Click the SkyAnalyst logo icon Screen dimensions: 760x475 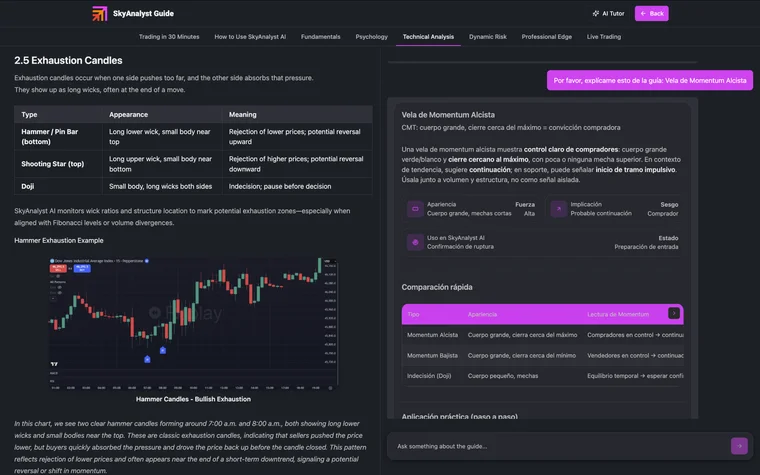coord(100,14)
